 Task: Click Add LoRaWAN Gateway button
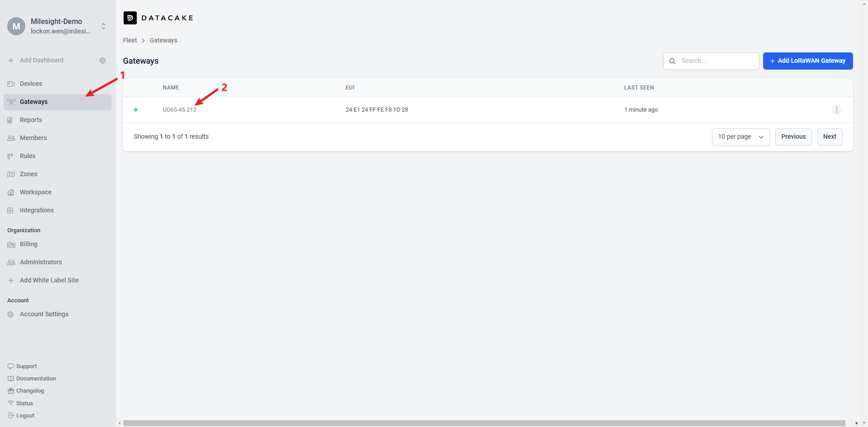pyautogui.click(x=808, y=61)
